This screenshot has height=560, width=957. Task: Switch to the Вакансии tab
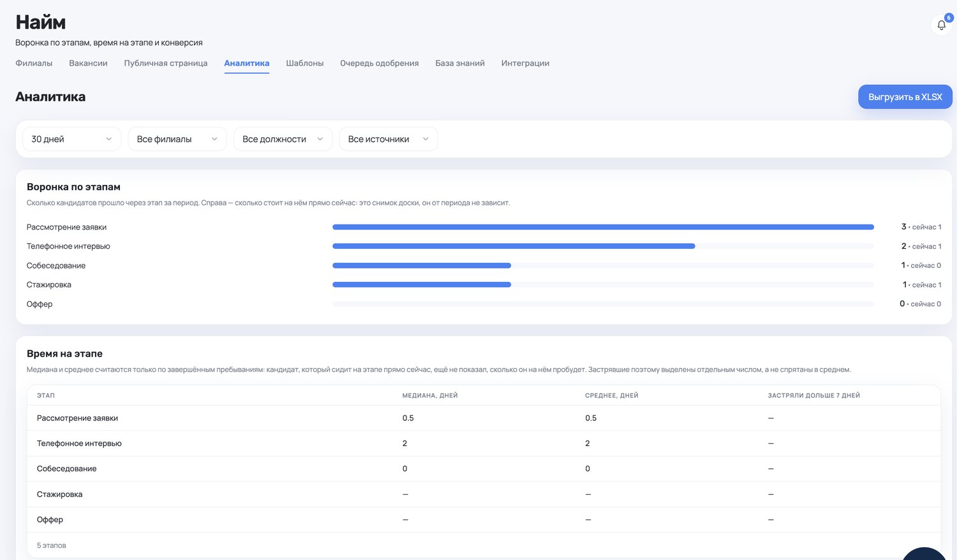coord(88,63)
